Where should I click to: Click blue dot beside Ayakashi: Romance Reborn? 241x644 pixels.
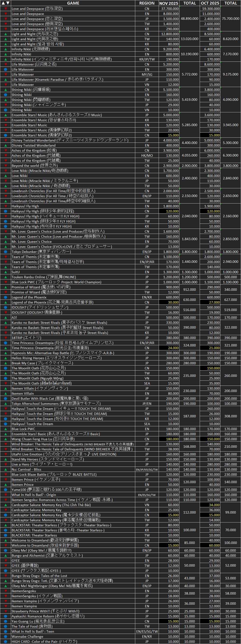(x=6, y=616)
